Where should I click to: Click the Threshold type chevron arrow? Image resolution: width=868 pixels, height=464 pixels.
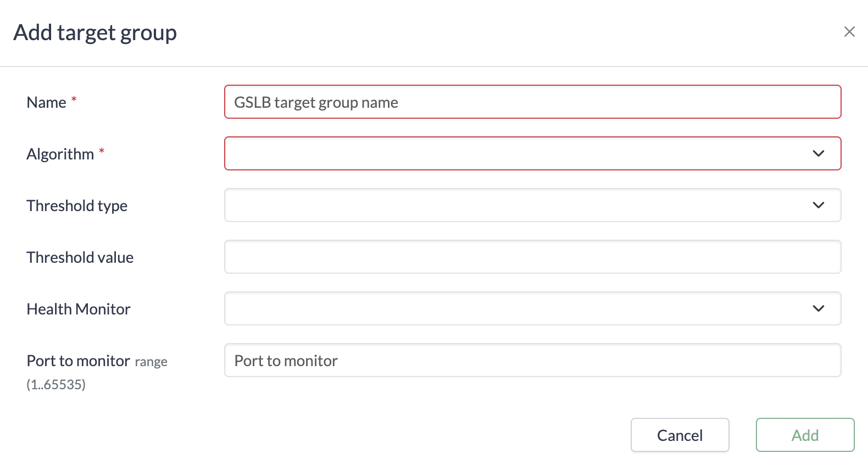click(818, 205)
